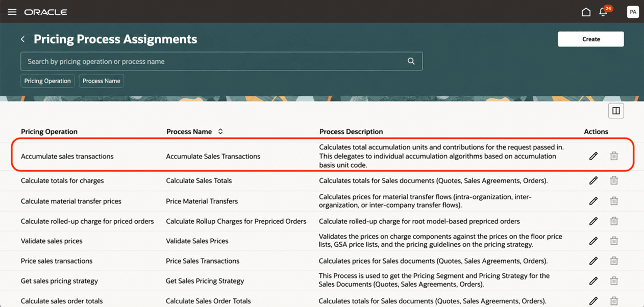This screenshot has width=644, height=307.
Task: Go back using the left chevron
Action: [x=22, y=39]
